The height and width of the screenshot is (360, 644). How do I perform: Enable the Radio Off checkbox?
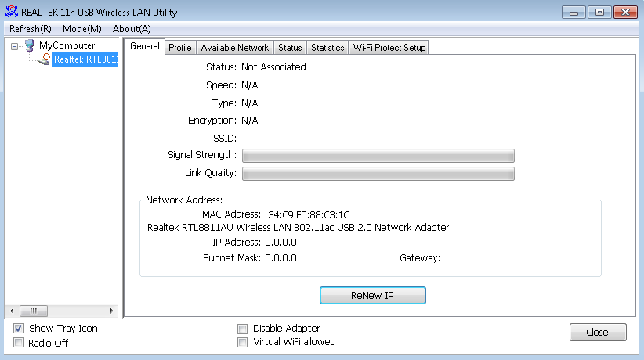pyautogui.click(x=19, y=343)
